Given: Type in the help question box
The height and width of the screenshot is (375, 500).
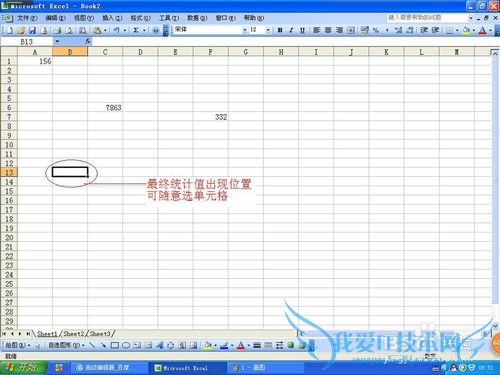Looking at the screenshot, I should pyautogui.click(x=427, y=17).
